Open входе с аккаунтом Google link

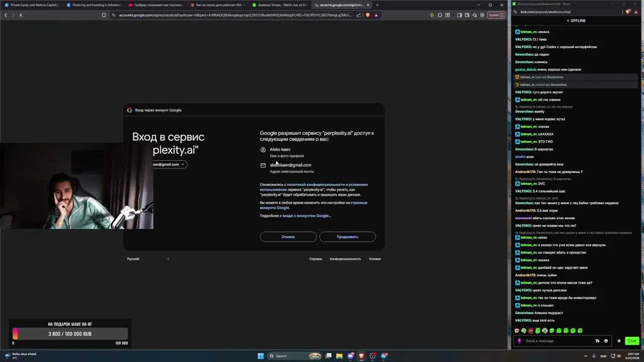pyautogui.click(x=306, y=216)
